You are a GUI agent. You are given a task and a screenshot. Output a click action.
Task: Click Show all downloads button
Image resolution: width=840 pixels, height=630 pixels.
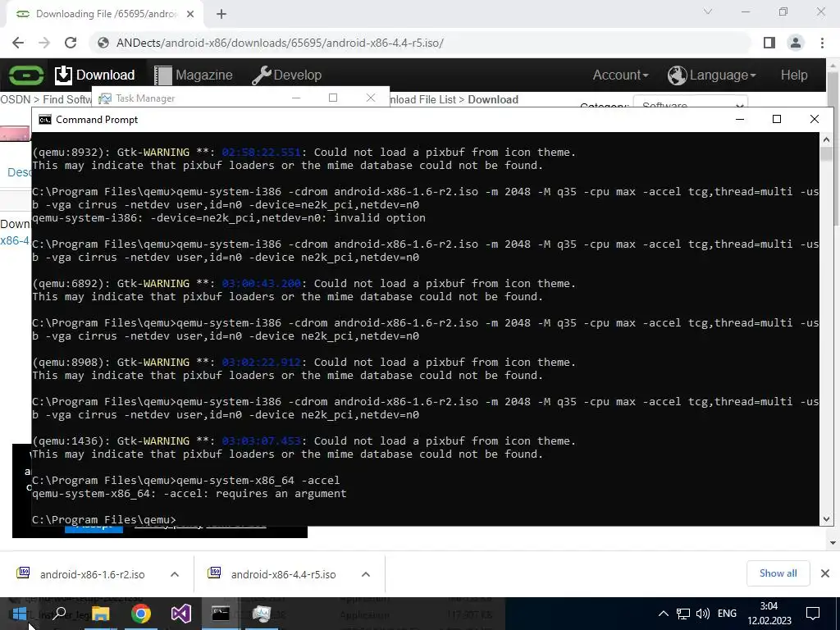pyautogui.click(x=778, y=573)
